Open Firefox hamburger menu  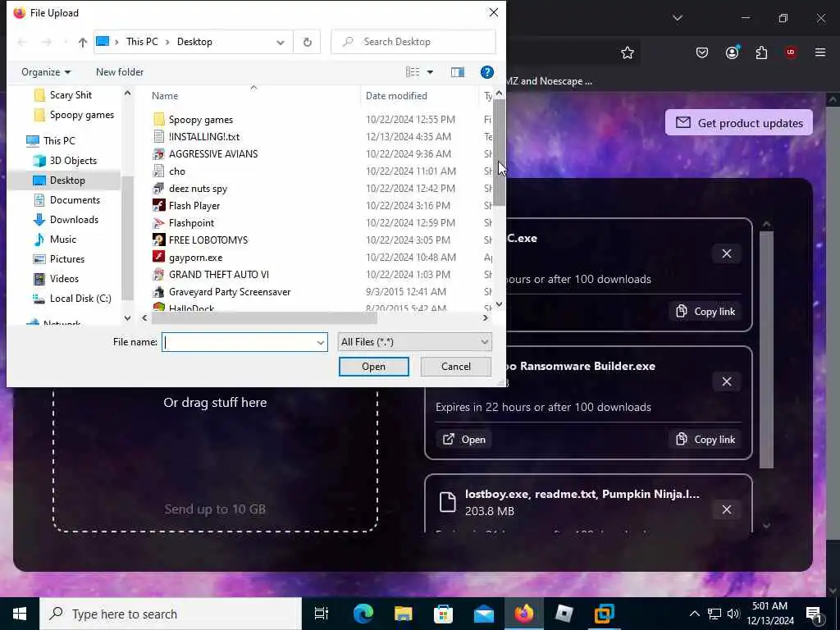(x=820, y=52)
